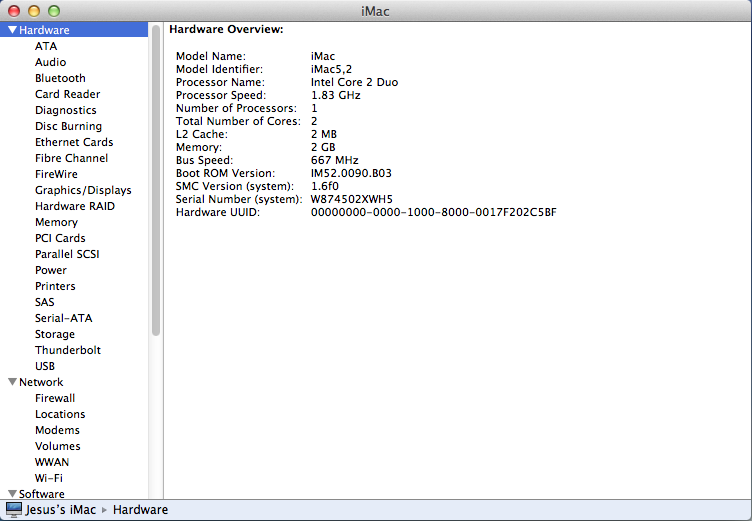Show Graphics/Displays information
This screenshot has height=521, width=752.
(83, 190)
